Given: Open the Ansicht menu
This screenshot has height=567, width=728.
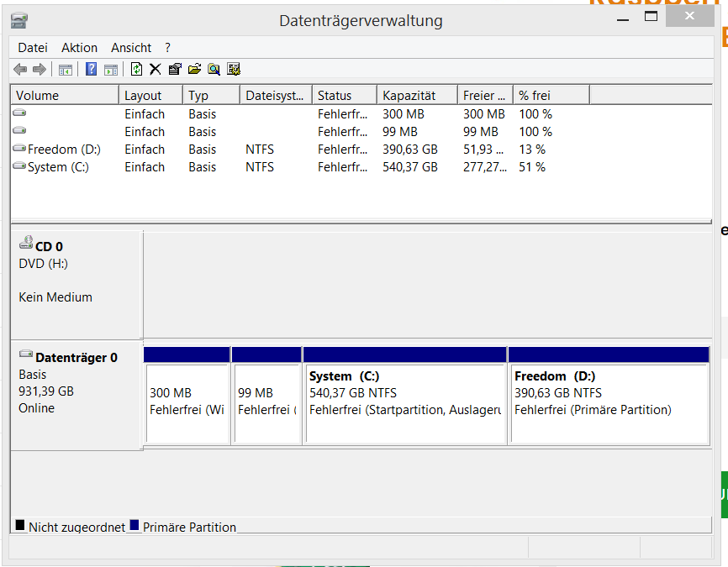Looking at the screenshot, I should click(x=131, y=48).
